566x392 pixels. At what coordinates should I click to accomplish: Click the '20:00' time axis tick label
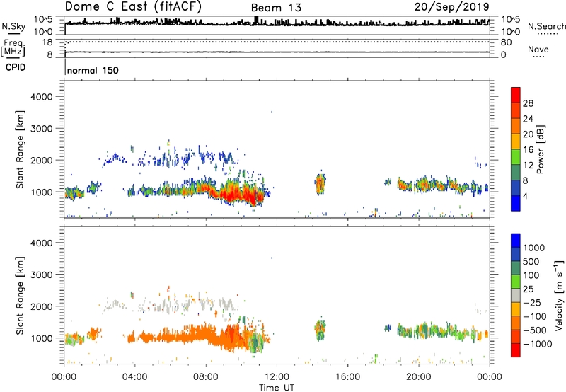pyautogui.click(x=419, y=377)
